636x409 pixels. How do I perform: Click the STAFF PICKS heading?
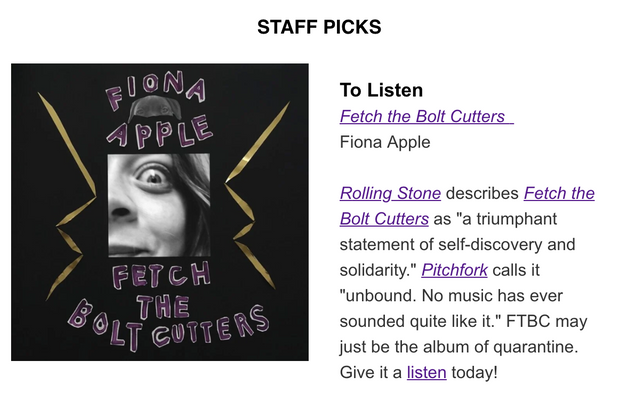[x=318, y=27]
